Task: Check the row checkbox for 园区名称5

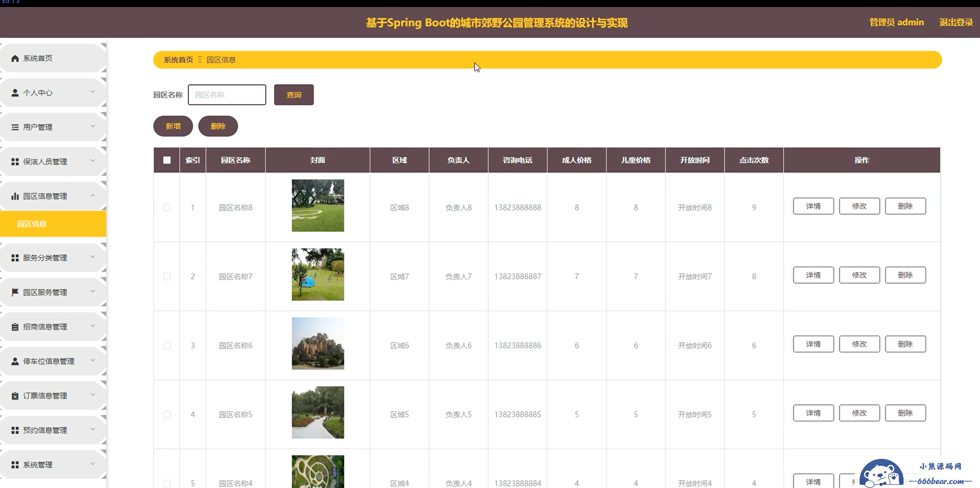Action: pos(167,415)
